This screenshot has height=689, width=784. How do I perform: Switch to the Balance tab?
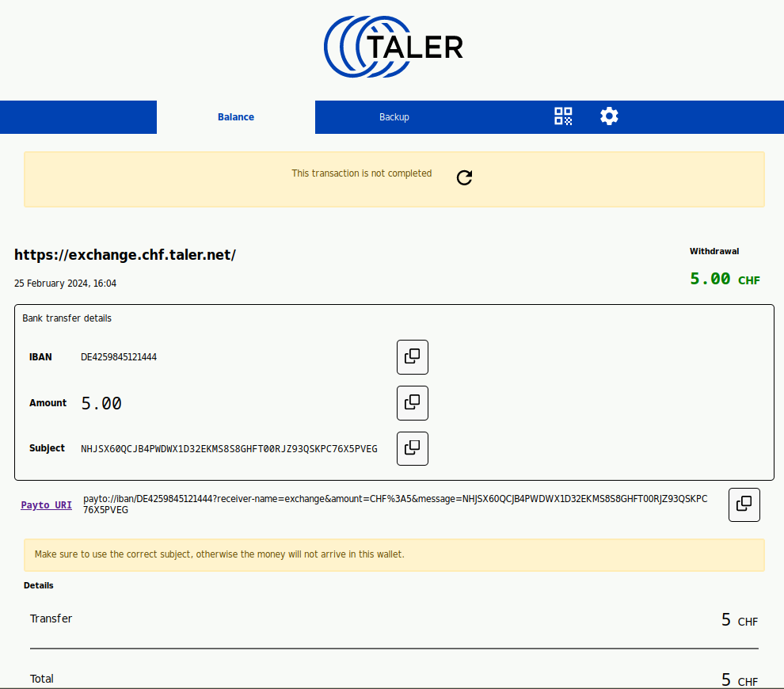click(x=235, y=116)
